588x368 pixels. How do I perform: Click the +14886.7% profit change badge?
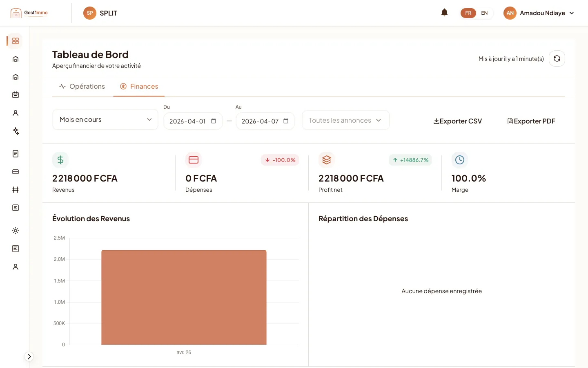(410, 160)
